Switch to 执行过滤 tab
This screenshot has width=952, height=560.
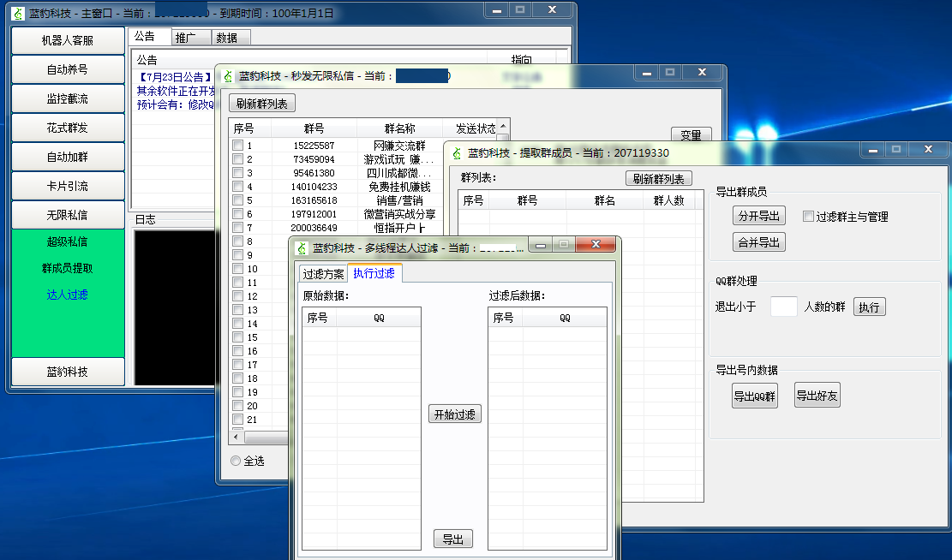click(374, 273)
